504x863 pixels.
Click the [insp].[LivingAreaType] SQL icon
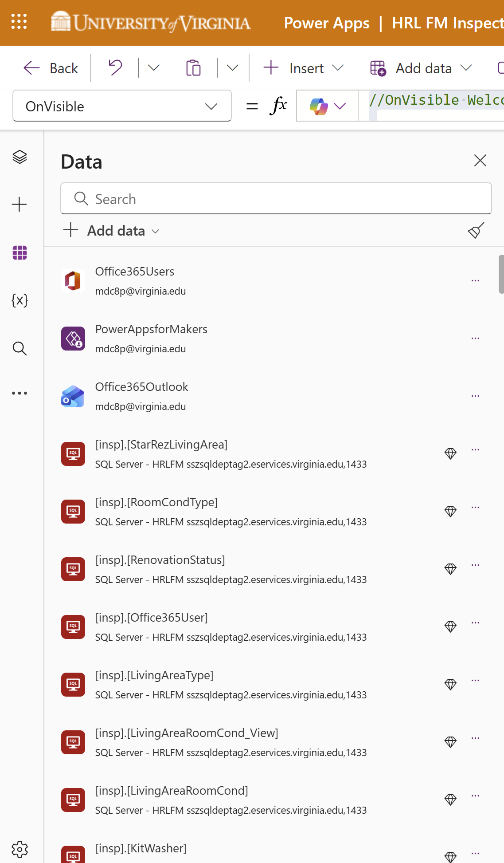[73, 685]
